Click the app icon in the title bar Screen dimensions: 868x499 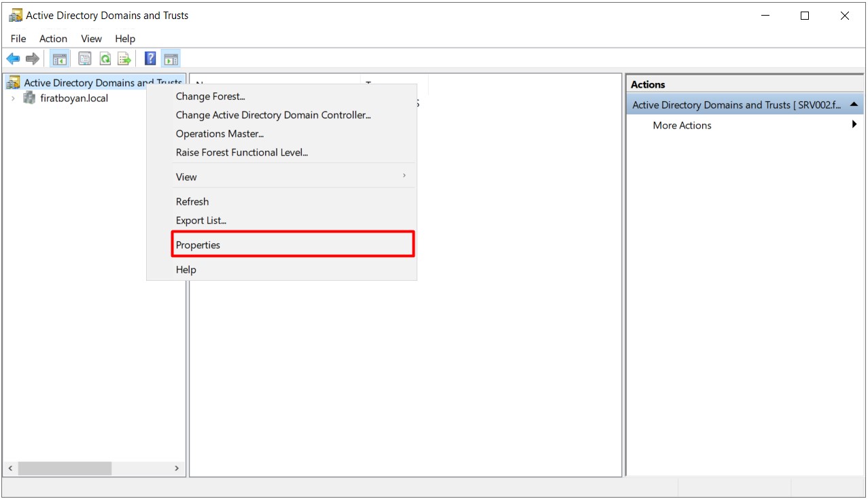(15, 15)
